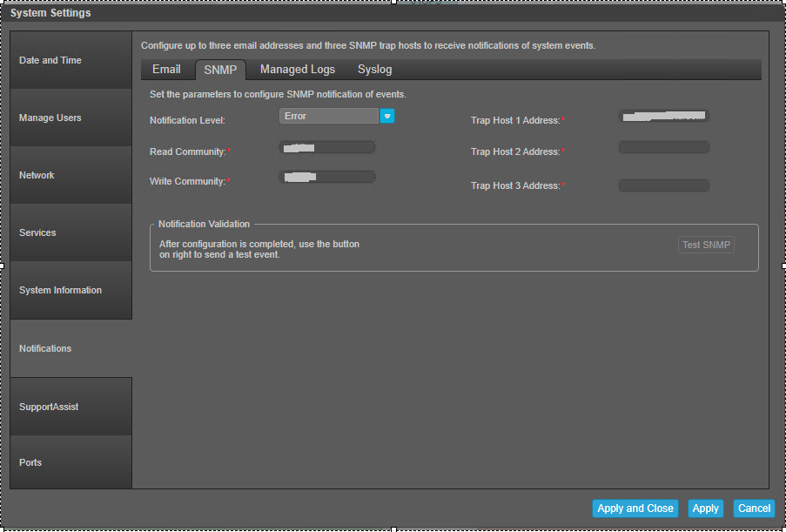Click the Notification Validation group title
786x532 pixels.
point(204,224)
